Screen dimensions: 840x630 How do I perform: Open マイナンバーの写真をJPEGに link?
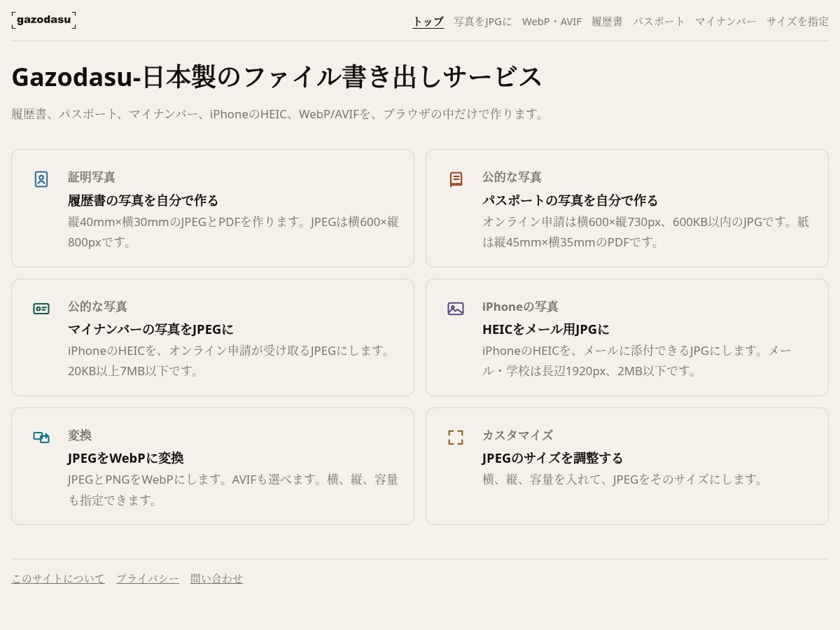coord(150,329)
